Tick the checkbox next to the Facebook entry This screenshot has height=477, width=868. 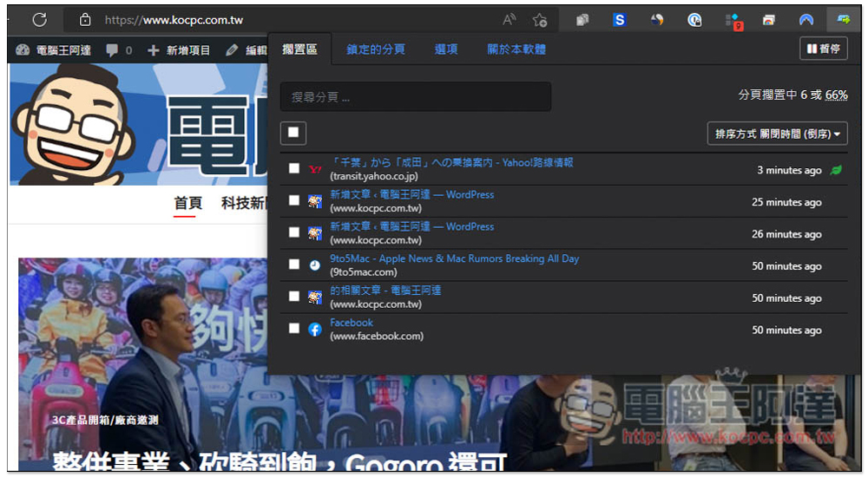pos(294,329)
